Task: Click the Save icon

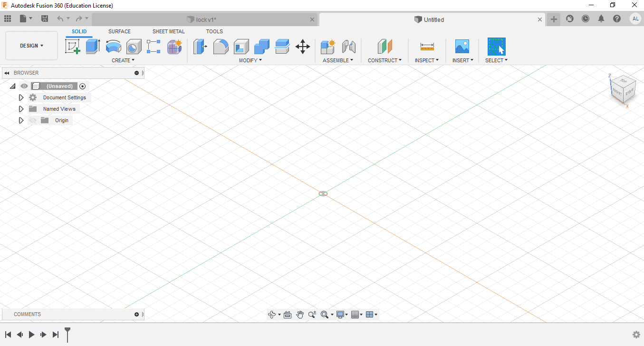Action: coord(45,19)
